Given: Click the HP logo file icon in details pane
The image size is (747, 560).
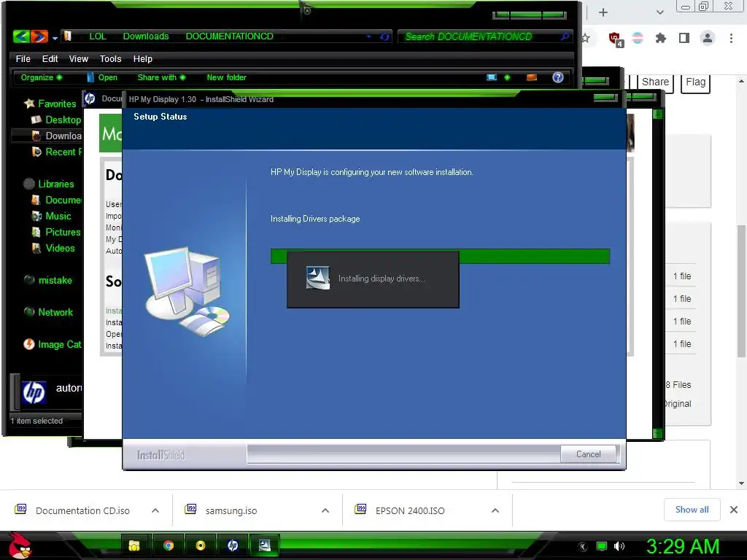Looking at the screenshot, I should click(x=34, y=393).
